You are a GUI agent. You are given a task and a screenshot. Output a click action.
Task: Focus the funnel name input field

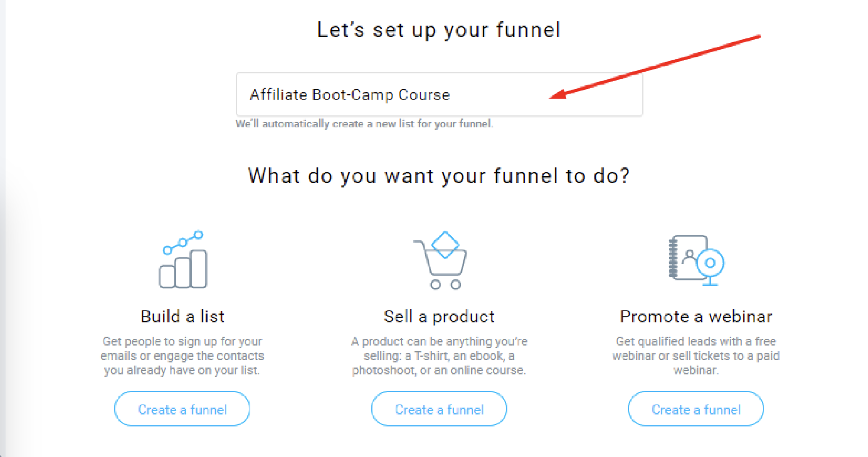point(439,94)
